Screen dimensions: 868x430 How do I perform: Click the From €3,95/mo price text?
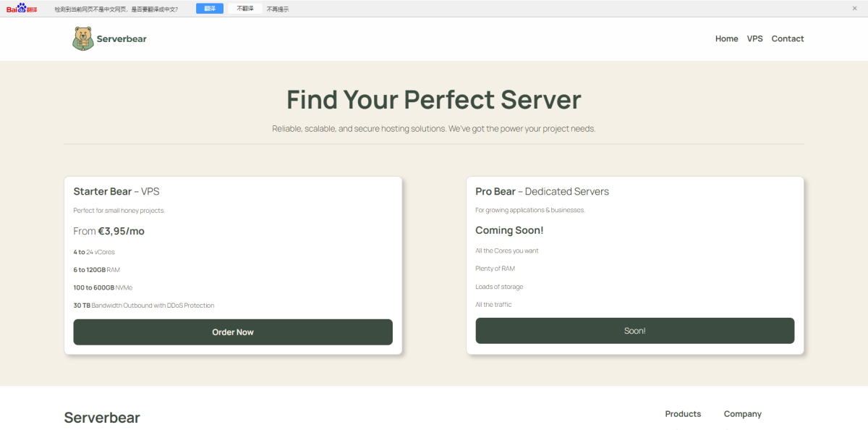point(109,231)
